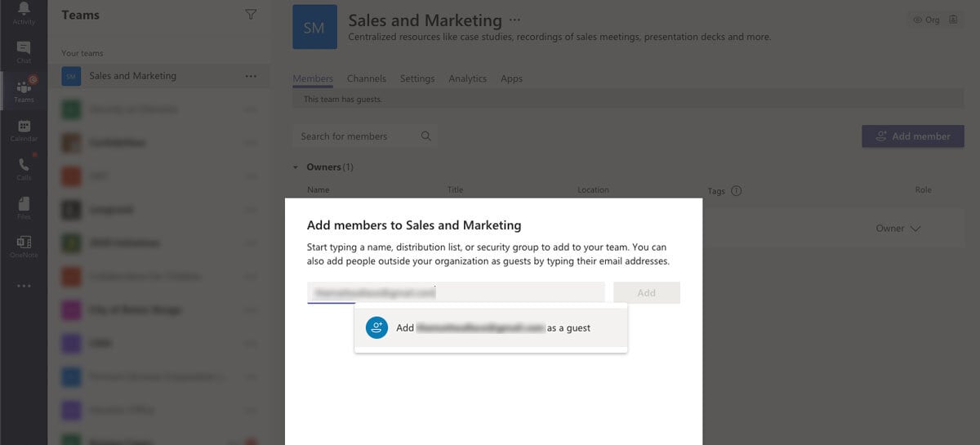Show more apps via the rail ellipsis
Viewport: 980px width, 445px height.
point(24,286)
